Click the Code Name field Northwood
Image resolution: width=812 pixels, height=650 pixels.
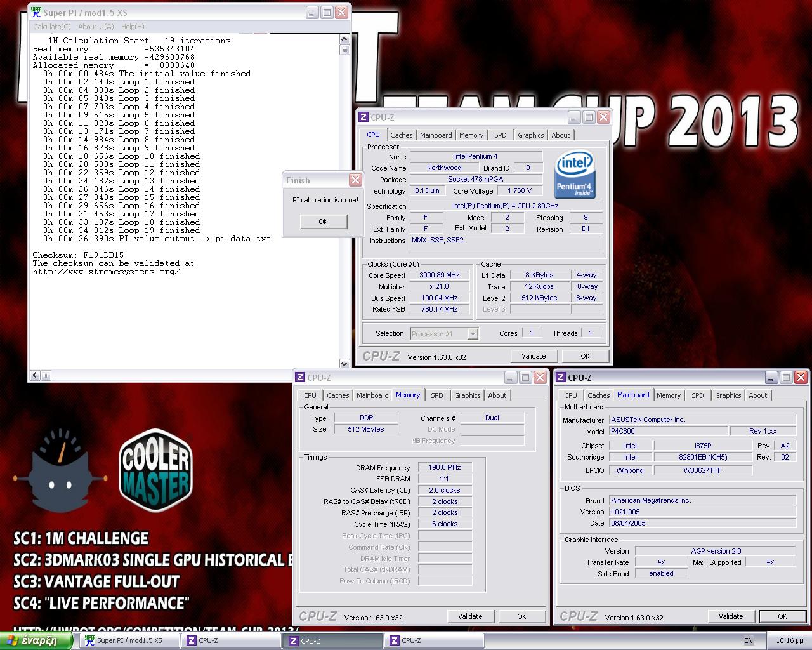coord(444,168)
